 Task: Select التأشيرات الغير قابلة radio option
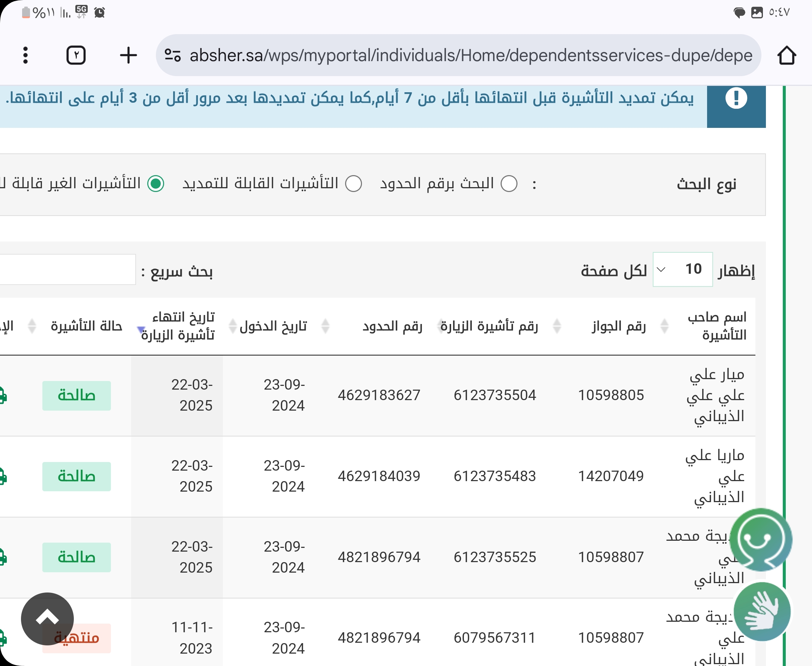coord(156,184)
